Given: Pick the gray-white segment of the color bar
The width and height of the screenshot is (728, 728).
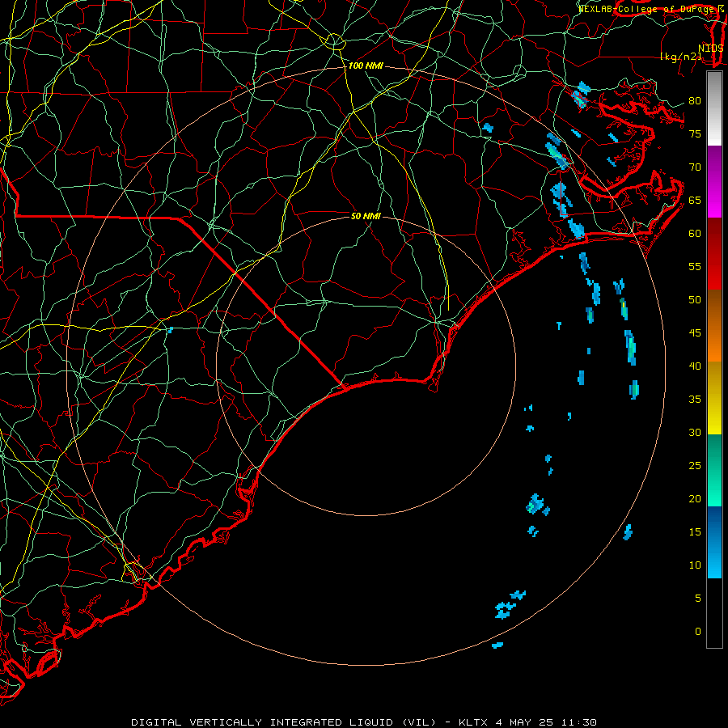Looking at the screenshot, I should click(714, 108).
